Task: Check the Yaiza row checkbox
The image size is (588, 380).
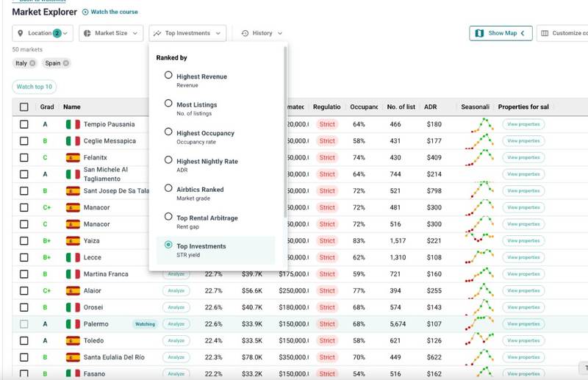Action: coord(24,240)
